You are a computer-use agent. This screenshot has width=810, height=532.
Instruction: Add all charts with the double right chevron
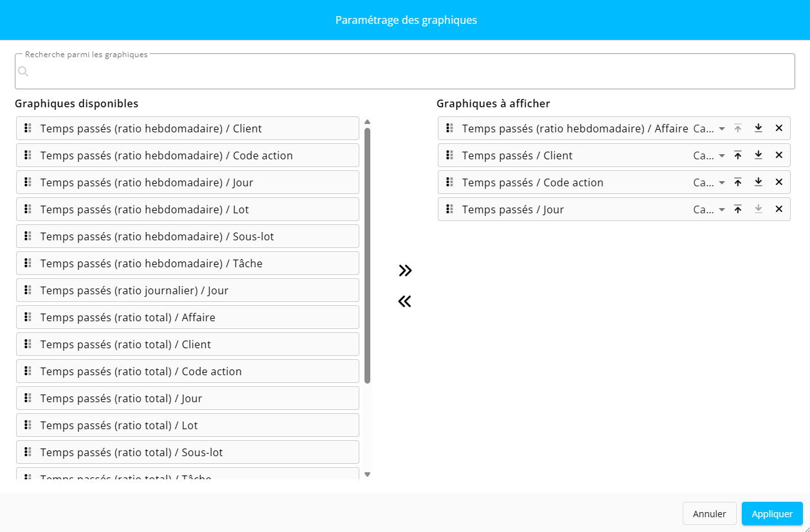click(x=404, y=270)
